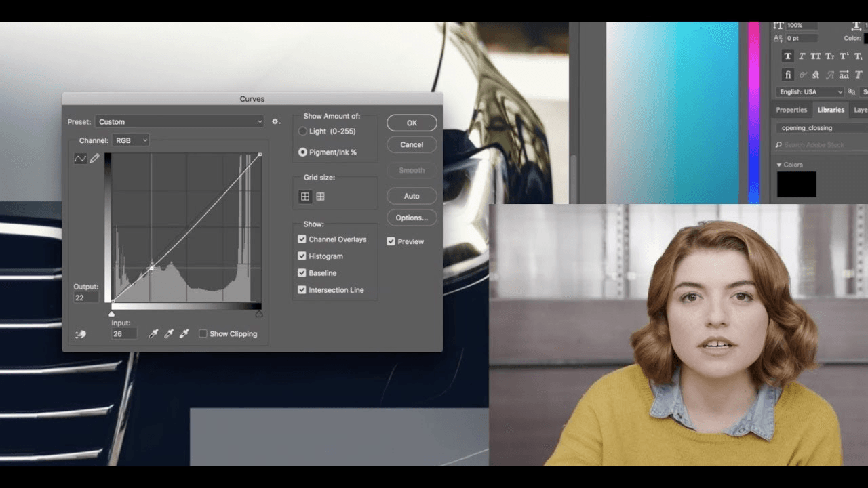Click the Character panel text color swatch
This screenshot has width=868, height=488.
tap(865, 39)
